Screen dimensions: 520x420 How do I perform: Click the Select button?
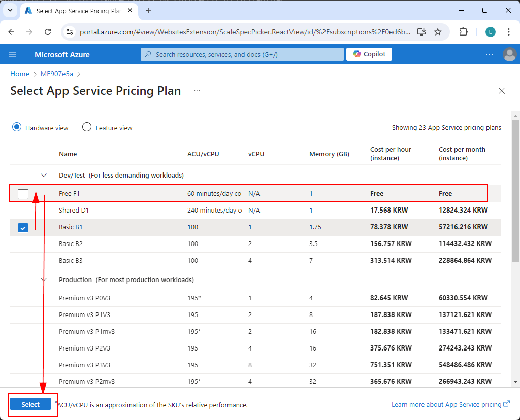(x=30, y=404)
